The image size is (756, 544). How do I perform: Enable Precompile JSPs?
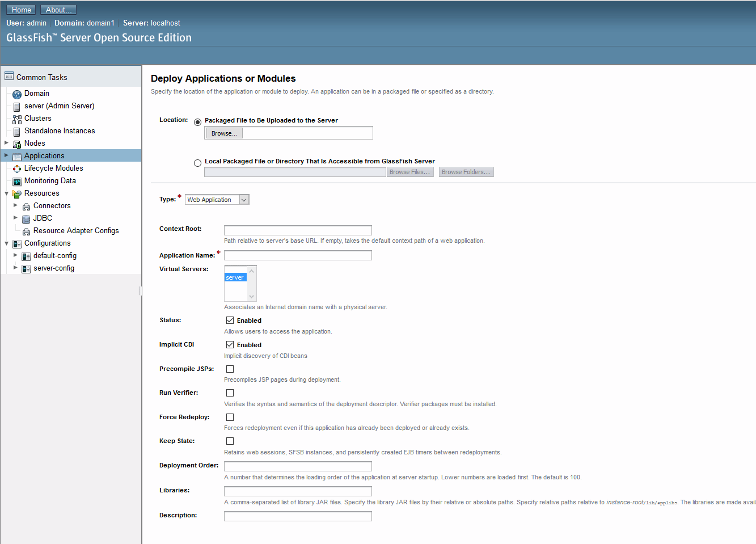point(230,368)
